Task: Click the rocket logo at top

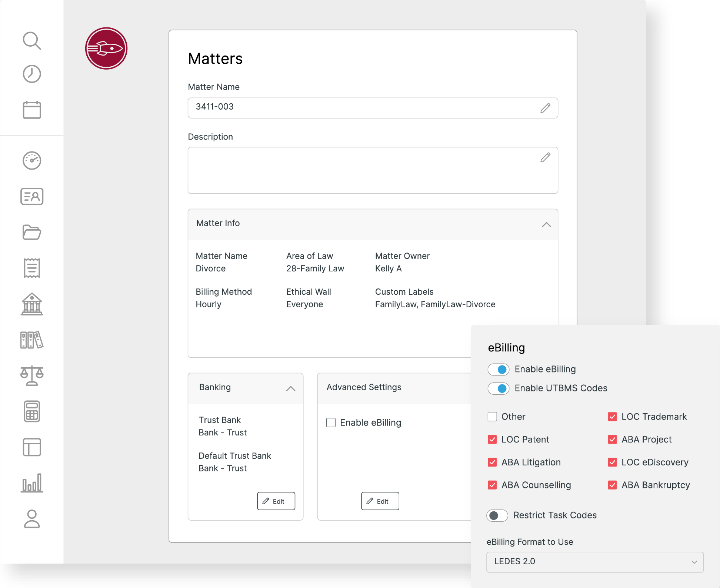Action: [106, 49]
